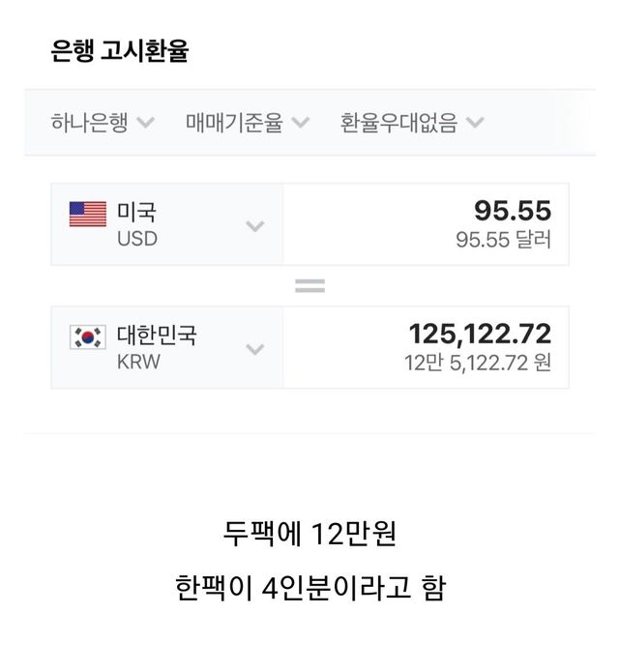Screen dimensions: 619x672
Task: Click the 한팩이 4인분이라고 함 caption
Action: coord(309,588)
